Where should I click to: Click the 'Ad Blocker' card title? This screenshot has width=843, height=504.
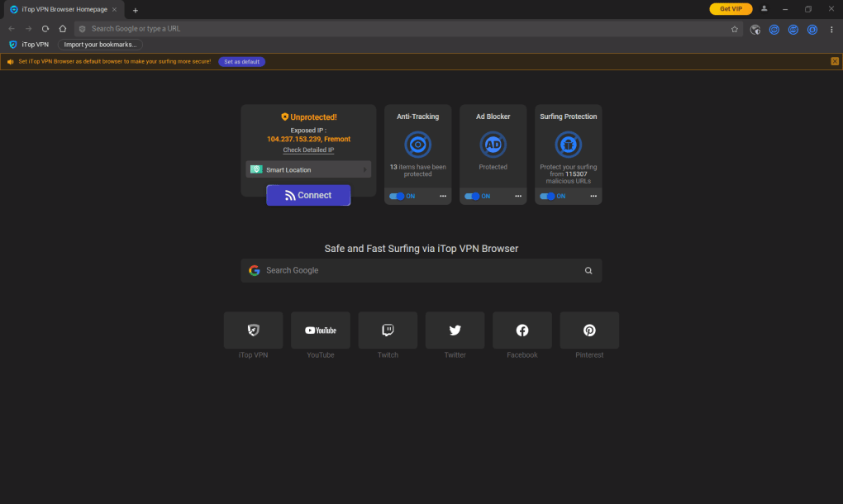[x=493, y=116]
